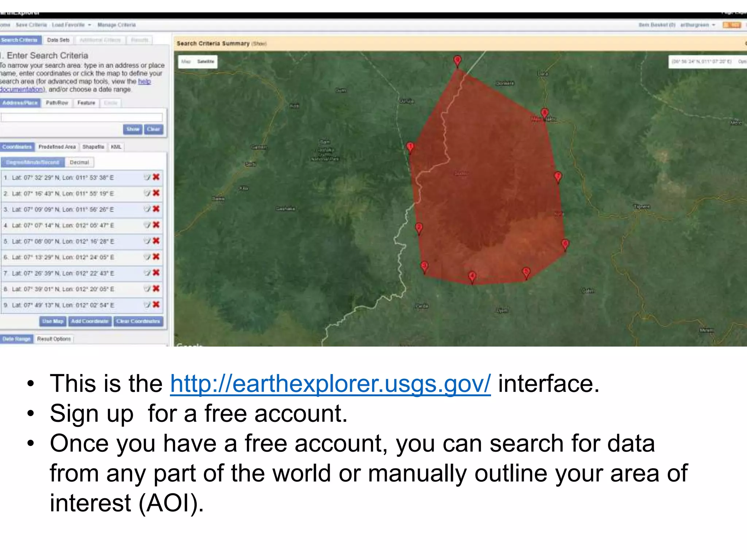Open earthexplorer.usgs.gov hyperlink in slide
This screenshot has width=747, height=560.
coord(330,384)
